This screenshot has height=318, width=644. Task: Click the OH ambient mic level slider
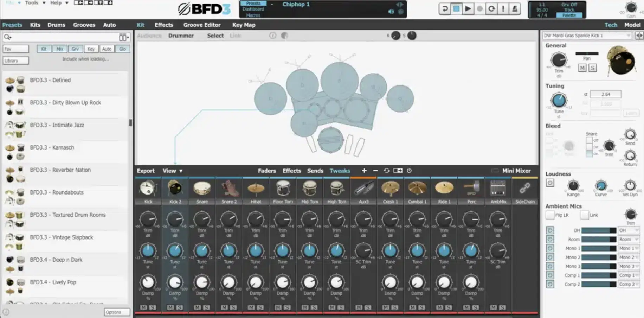click(599, 230)
